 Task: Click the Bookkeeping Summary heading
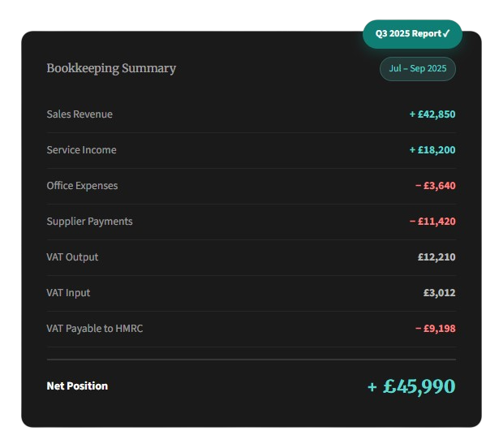(111, 68)
